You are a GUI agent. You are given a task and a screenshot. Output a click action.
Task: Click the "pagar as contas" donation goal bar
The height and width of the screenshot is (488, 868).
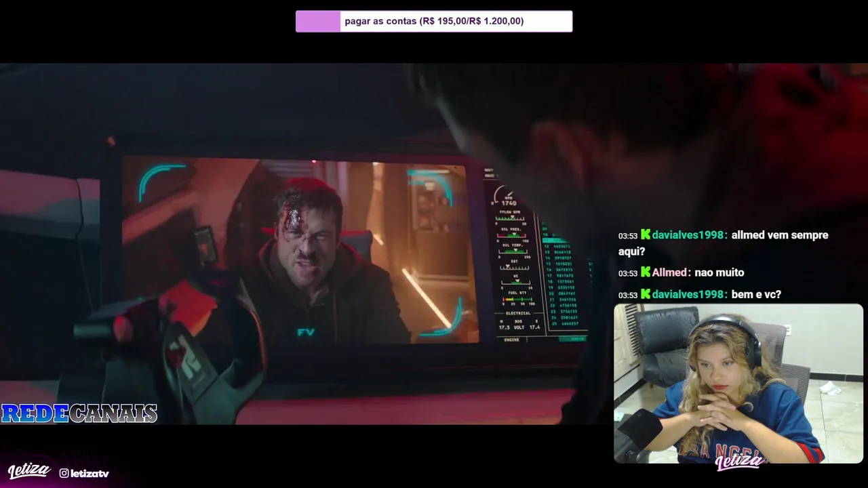434,21
